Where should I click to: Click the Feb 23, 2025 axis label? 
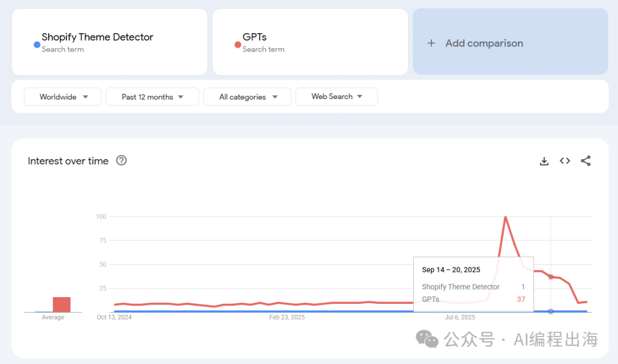point(287,317)
